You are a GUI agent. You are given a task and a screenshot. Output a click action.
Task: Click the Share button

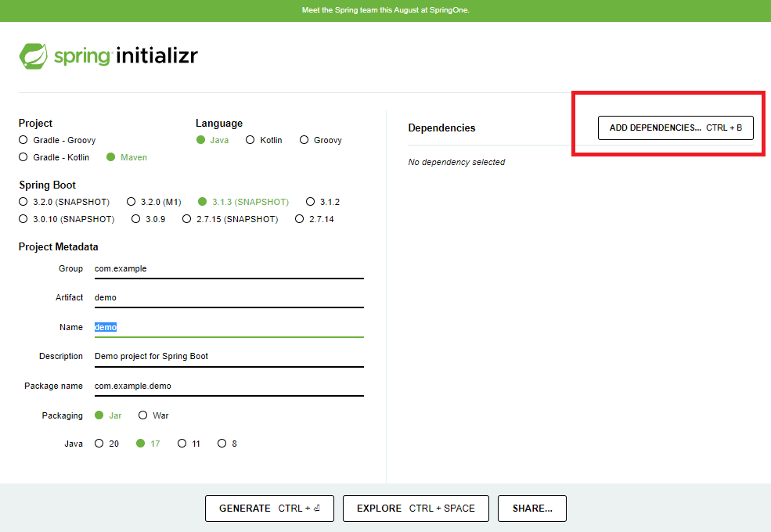pos(532,509)
